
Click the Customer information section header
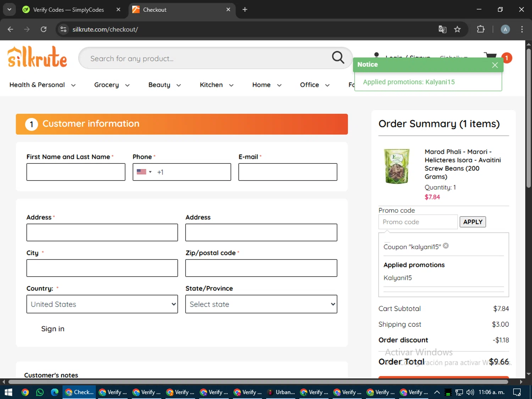(182, 124)
